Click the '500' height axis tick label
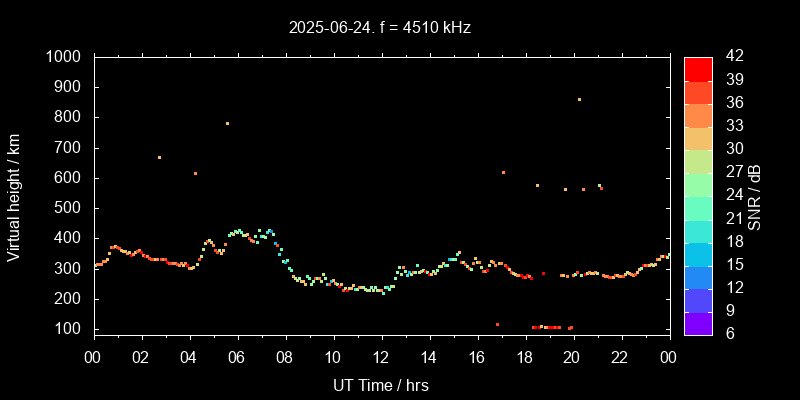This screenshot has height=400, width=800. (x=70, y=208)
